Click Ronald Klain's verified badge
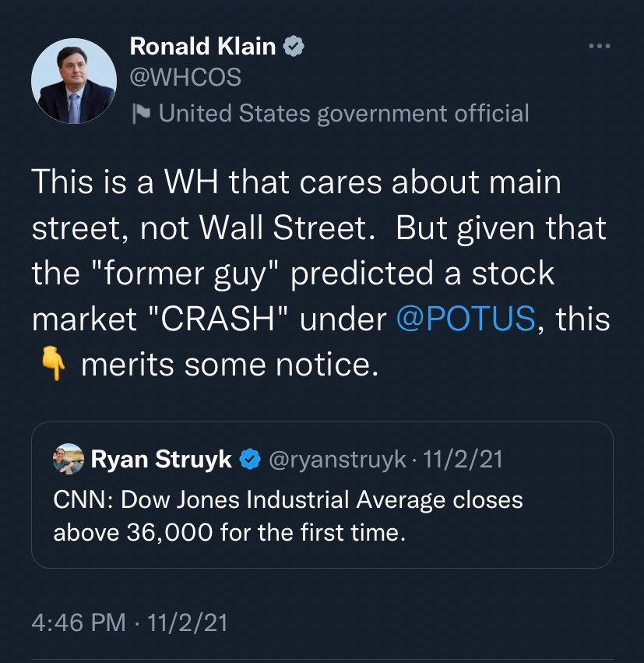644x663 pixels. [294, 46]
